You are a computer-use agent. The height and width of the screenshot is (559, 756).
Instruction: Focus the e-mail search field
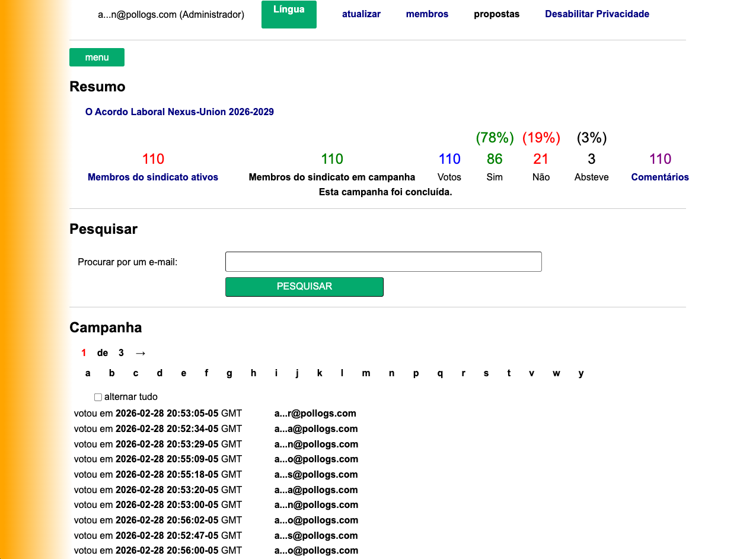pos(383,262)
